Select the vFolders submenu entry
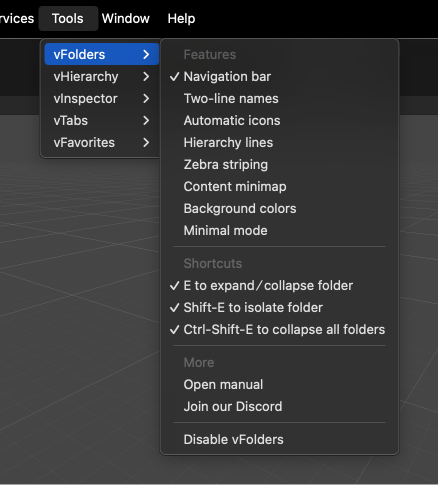 point(102,54)
